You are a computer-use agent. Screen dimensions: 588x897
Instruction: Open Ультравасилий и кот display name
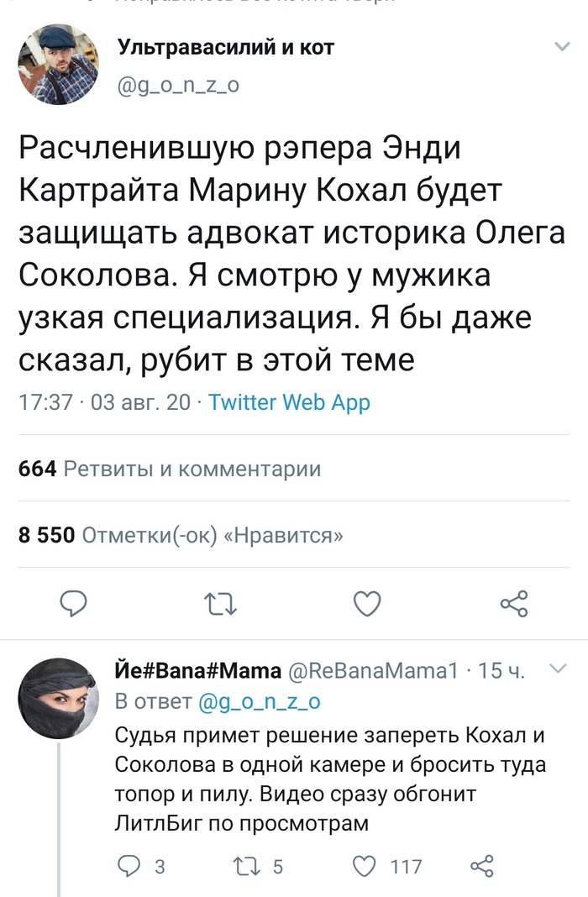226,47
